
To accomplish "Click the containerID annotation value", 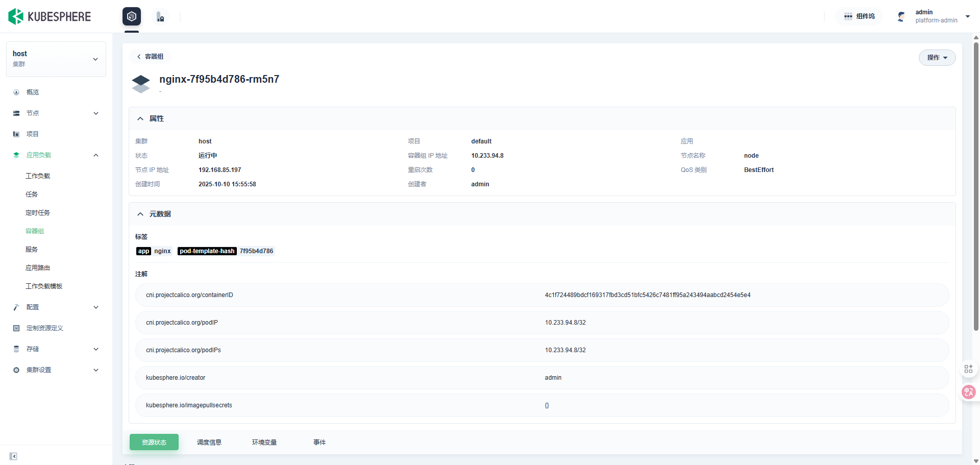I will [648, 295].
